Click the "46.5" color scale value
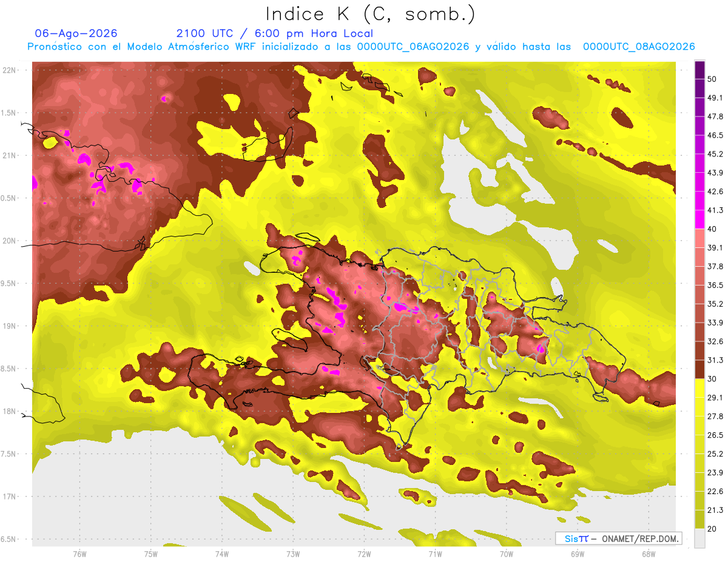The width and height of the screenshot is (728, 562). [715, 135]
